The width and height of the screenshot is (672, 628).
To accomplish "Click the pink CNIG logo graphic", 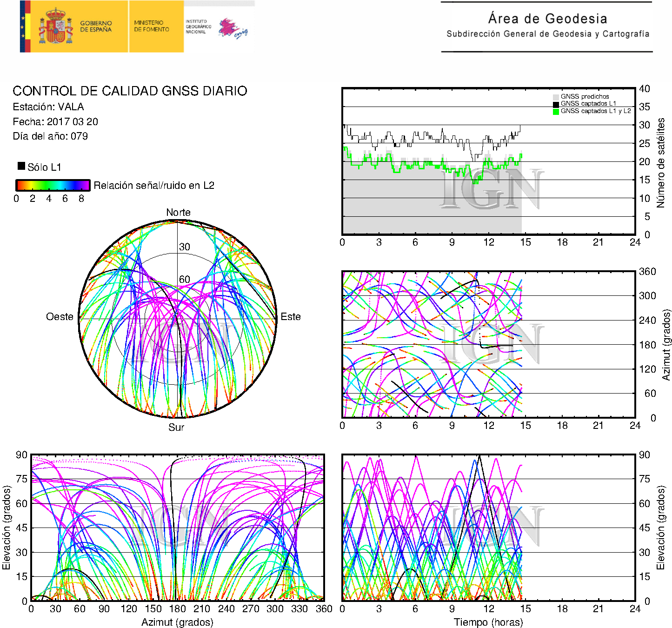I will (233, 28).
